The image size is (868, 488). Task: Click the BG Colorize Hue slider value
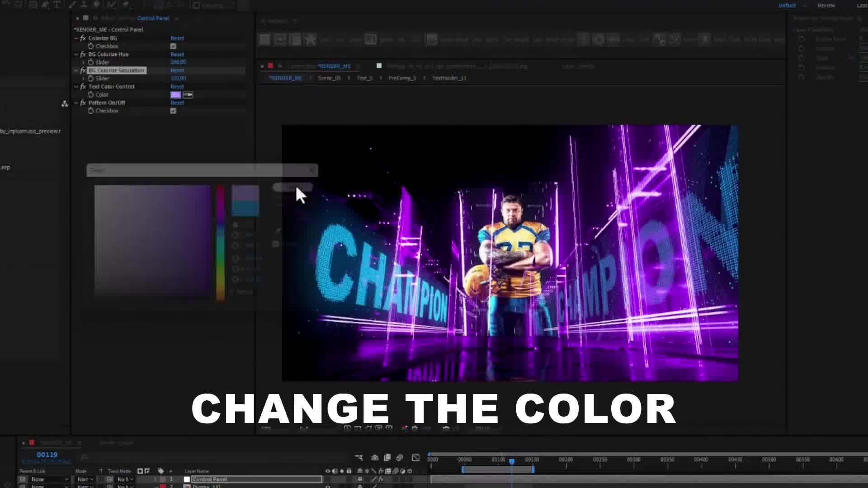pos(179,62)
